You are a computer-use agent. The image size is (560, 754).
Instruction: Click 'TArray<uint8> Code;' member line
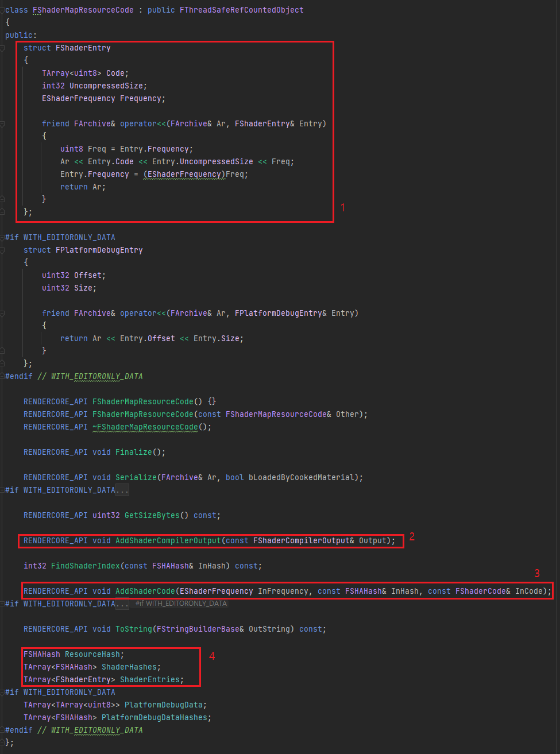click(x=86, y=73)
